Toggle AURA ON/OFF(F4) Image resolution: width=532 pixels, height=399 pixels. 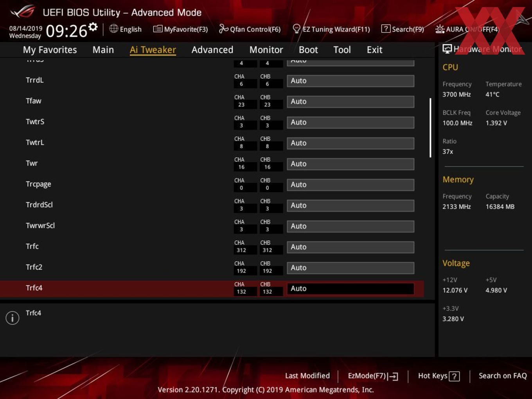pos(472,29)
